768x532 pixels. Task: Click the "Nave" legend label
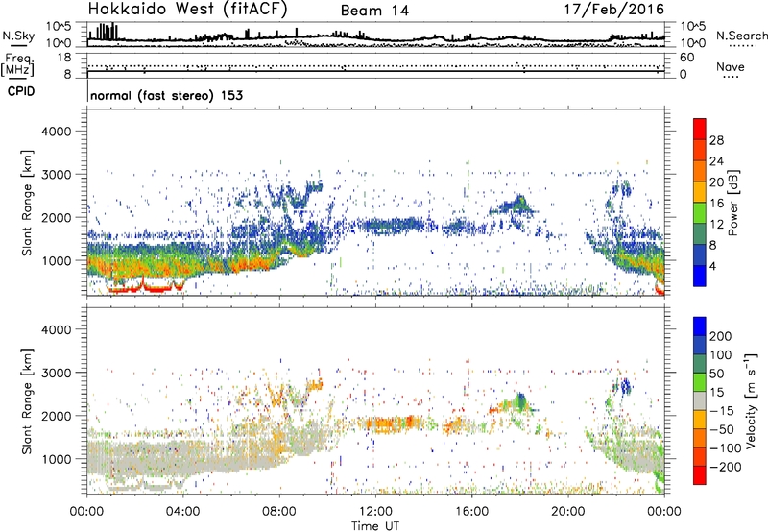point(731,67)
